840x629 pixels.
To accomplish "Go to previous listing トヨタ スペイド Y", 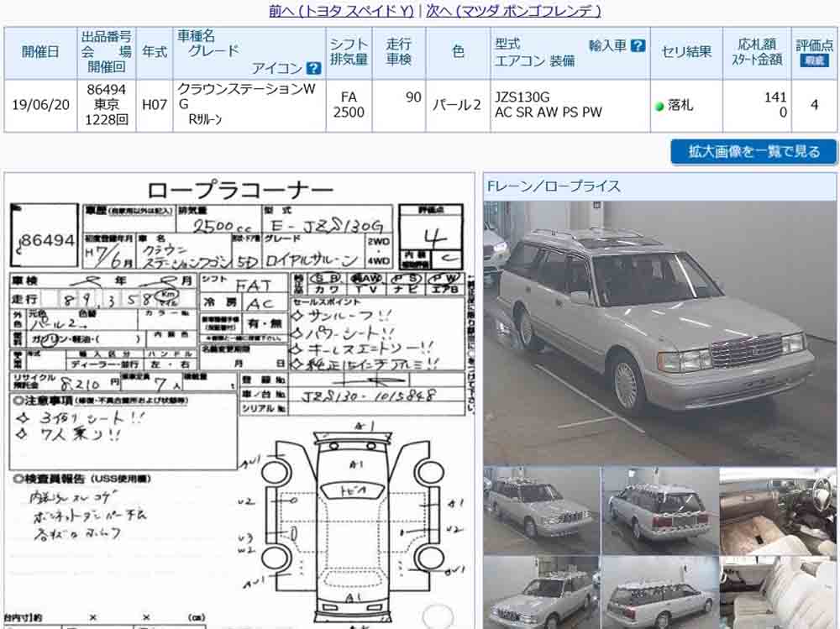I will (341, 10).
